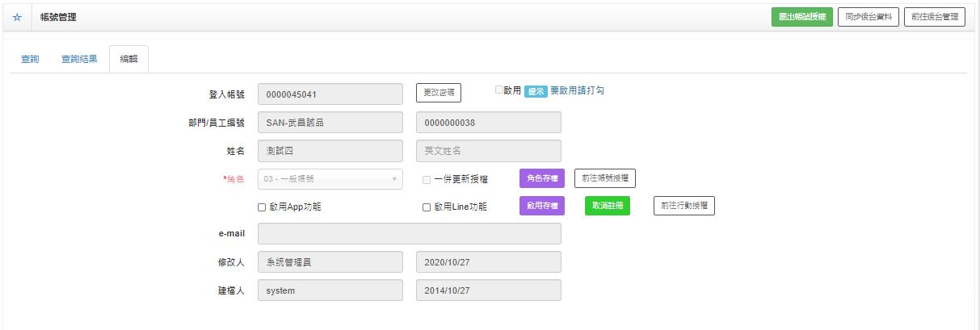980x330 pixels.
Task: Click 前往後台管理 button
Action: (x=934, y=17)
